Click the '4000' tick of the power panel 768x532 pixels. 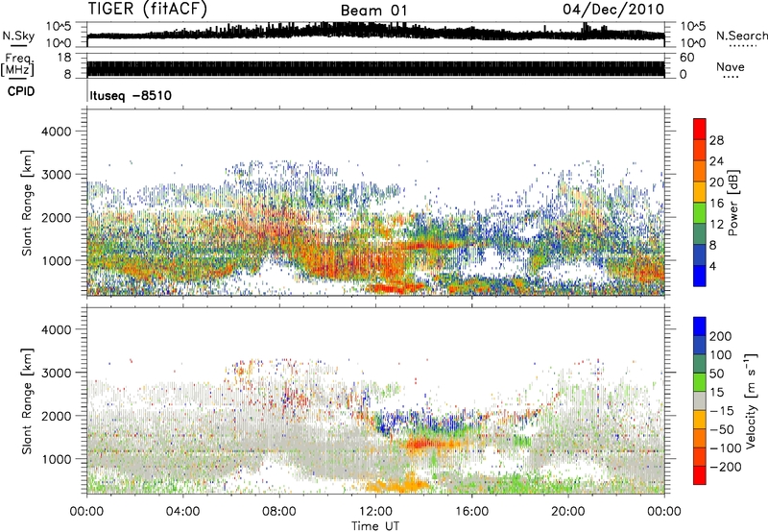[59, 131]
